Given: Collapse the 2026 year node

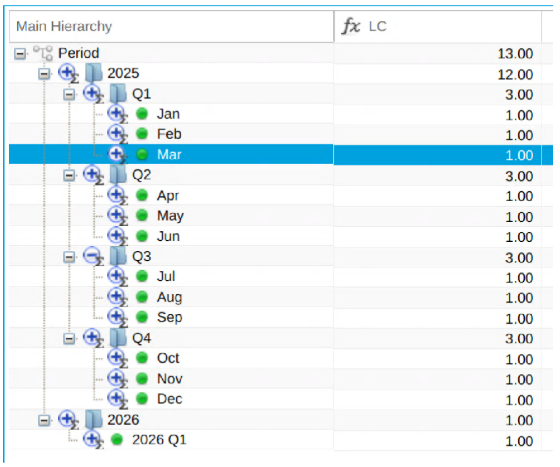Looking at the screenshot, I should click(44, 420).
